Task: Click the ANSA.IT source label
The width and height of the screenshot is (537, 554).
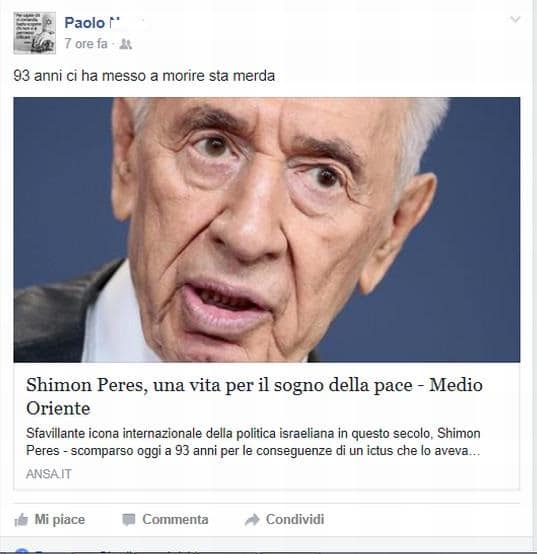Action: point(49,474)
